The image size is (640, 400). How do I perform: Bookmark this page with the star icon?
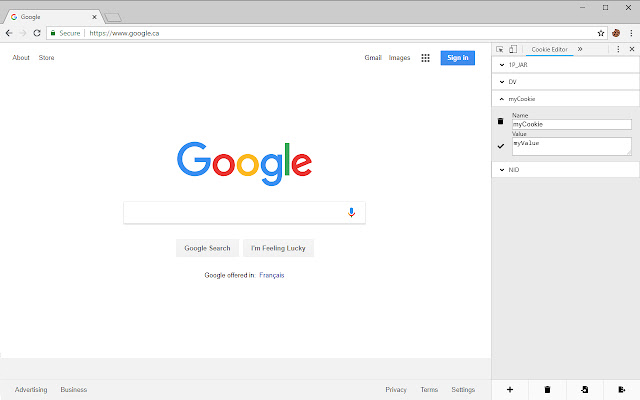(x=601, y=33)
